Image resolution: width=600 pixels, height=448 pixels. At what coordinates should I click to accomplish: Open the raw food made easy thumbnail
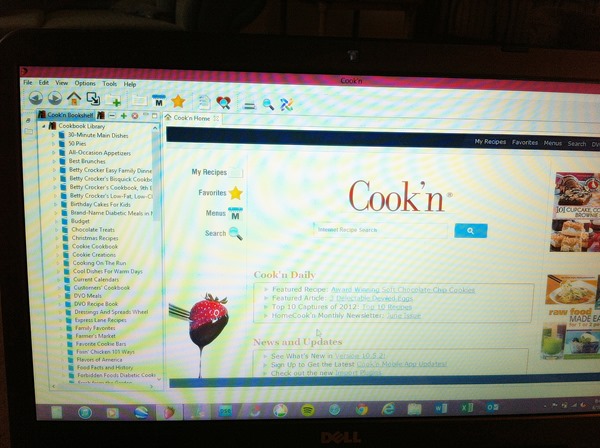click(x=571, y=317)
